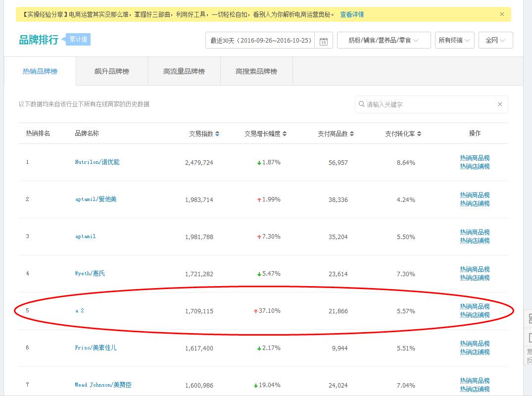This screenshot has width=532, height=396.
Task: Open the a 2 brand link
Action: click(x=79, y=310)
